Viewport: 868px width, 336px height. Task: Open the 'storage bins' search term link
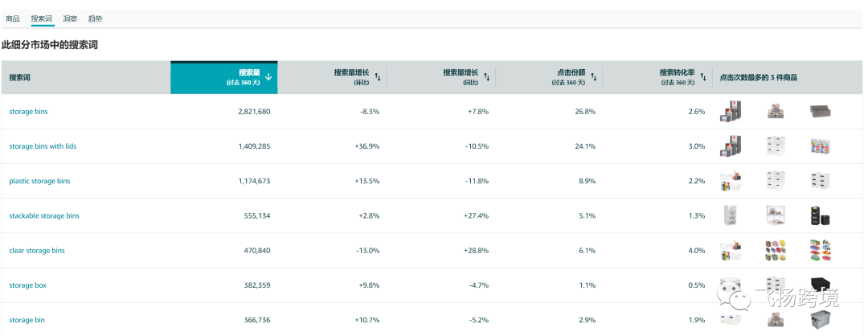[28, 112]
